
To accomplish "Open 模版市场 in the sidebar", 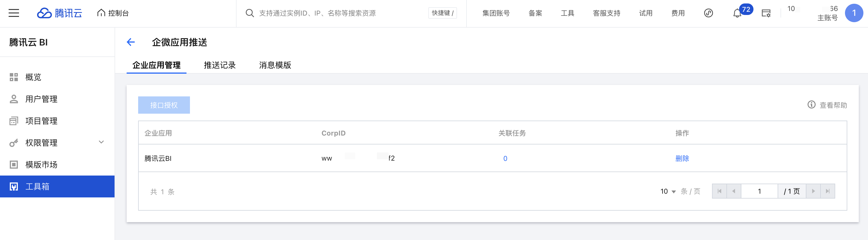I will click(57, 165).
